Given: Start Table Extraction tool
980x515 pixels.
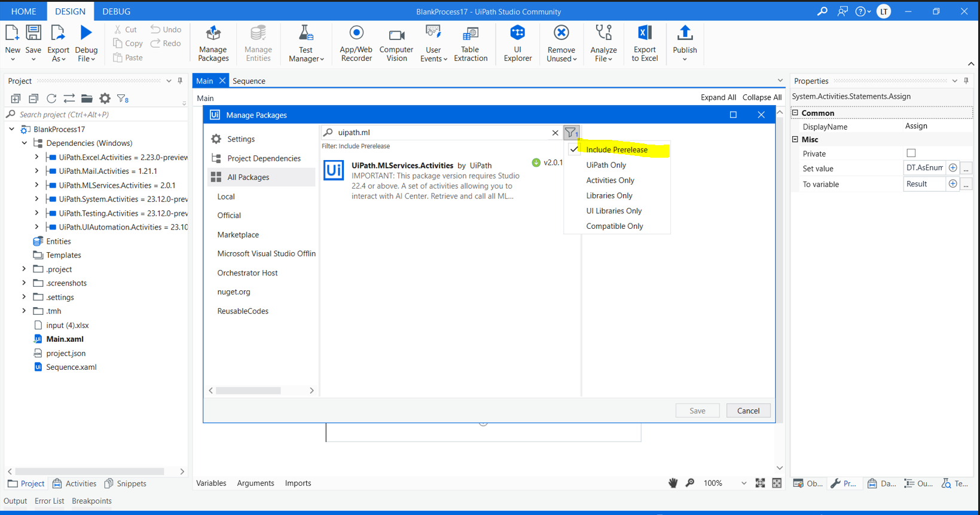Looking at the screenshot, I should [471, 43].
